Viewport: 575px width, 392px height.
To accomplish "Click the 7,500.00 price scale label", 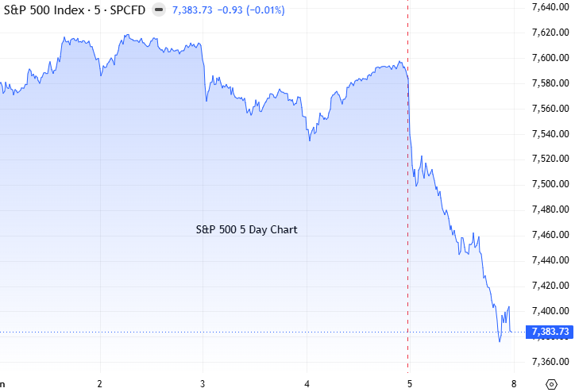I will pos(550,184).
